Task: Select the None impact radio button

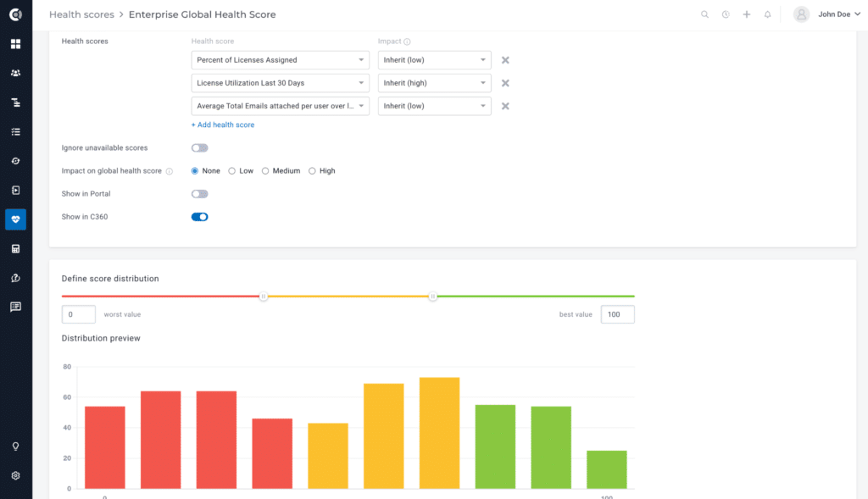Action: 195,171
